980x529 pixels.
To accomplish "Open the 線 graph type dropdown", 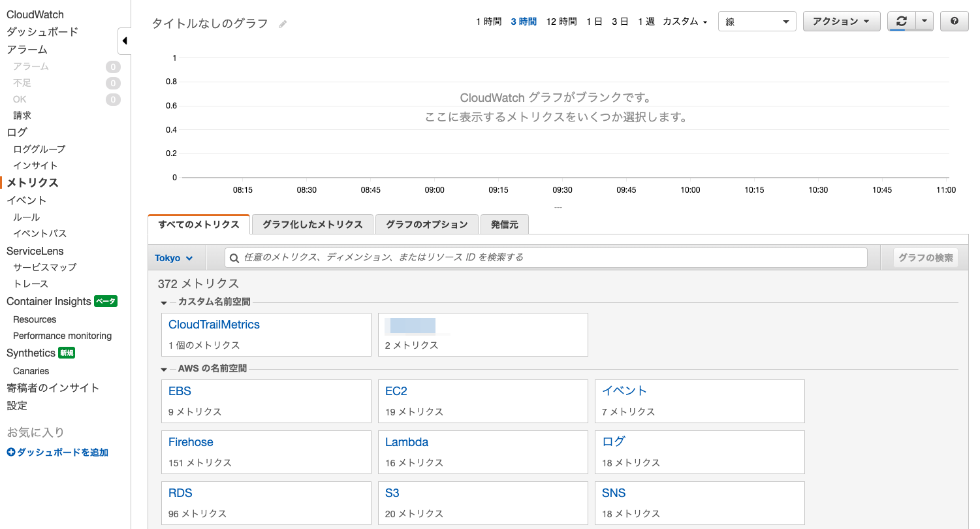I will [x=757, y=21].
